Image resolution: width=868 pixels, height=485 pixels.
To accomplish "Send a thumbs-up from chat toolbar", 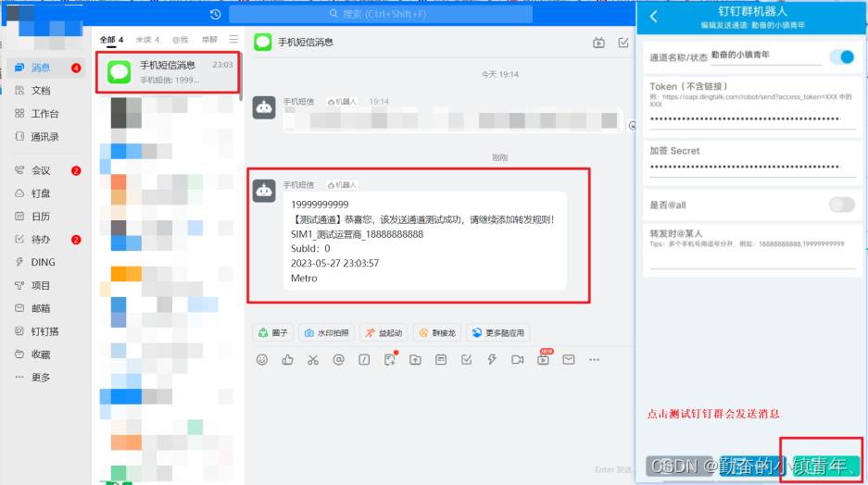I will (x=288, y=360).
